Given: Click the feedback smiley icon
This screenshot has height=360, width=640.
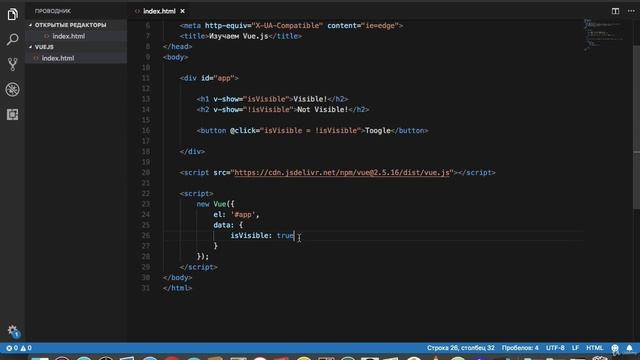Looking at the screenshot, I should coord(615,348).
